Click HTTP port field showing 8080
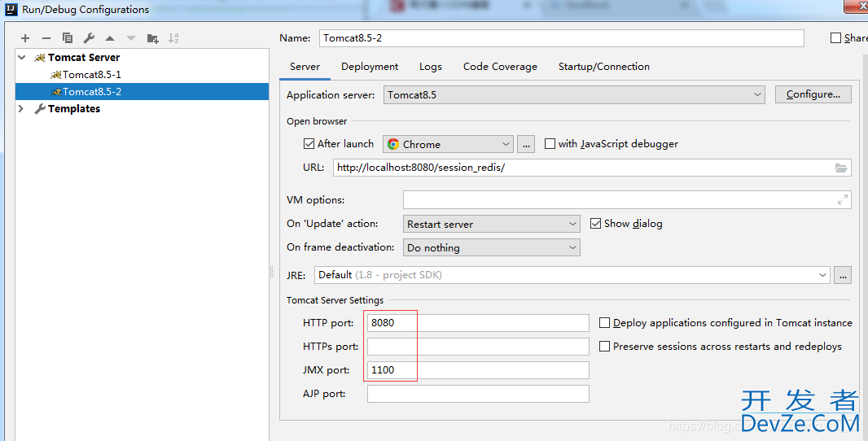Screen dimensions: 868x441 point(478,322)
